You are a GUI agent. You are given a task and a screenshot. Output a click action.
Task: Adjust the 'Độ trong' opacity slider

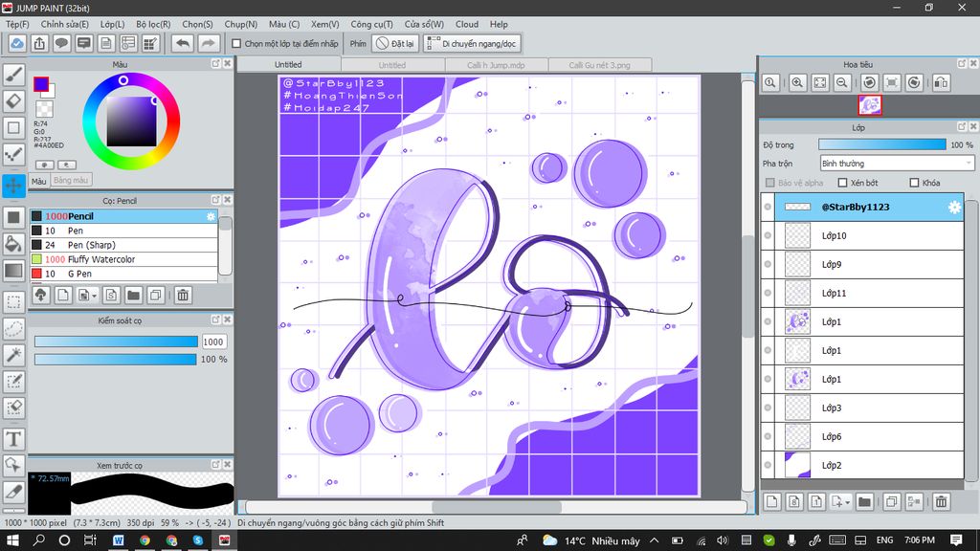[881, 144]
